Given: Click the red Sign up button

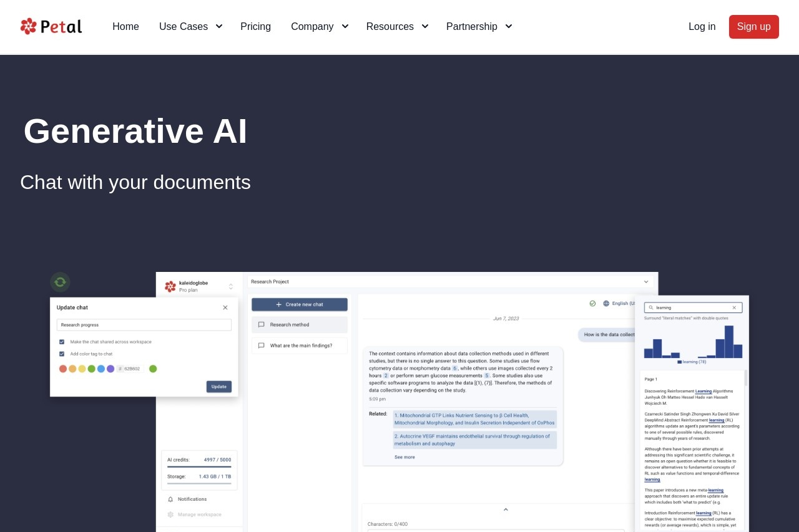Looking at the screenshot, I should [754, 27].
